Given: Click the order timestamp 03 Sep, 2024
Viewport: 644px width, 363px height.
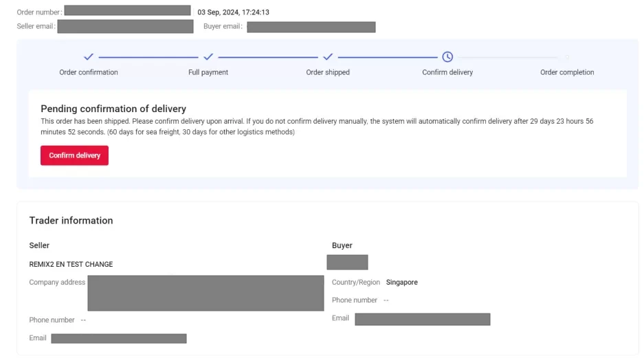Looking at the screenshot, I should (233, 12).
